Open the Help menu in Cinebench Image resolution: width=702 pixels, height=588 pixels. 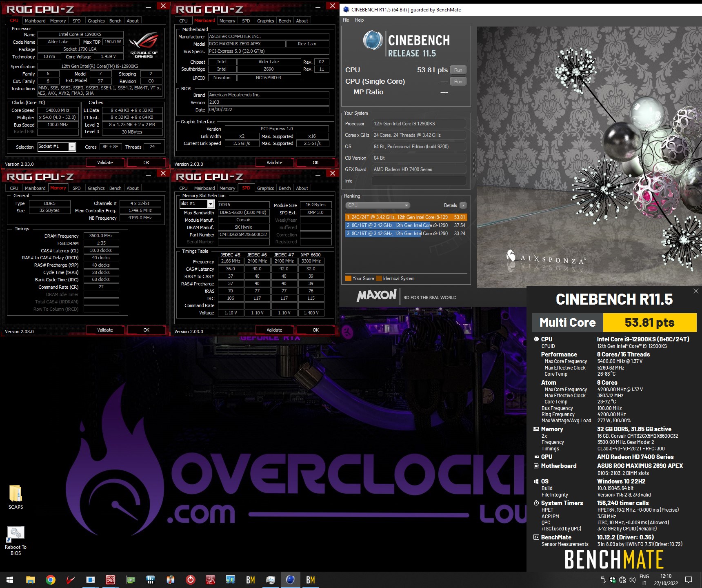click(359, 20)
